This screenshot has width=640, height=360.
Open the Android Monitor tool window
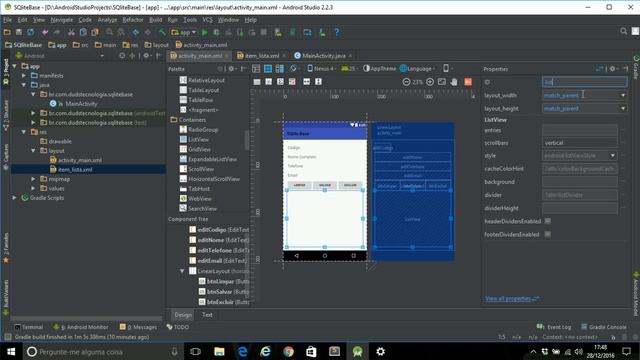click(81, 327)
